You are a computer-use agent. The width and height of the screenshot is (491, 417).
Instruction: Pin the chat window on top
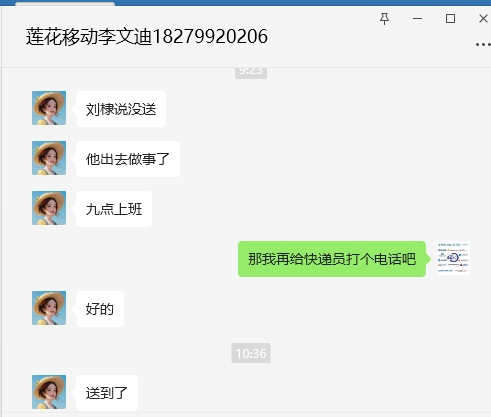[x=384, y=19]
